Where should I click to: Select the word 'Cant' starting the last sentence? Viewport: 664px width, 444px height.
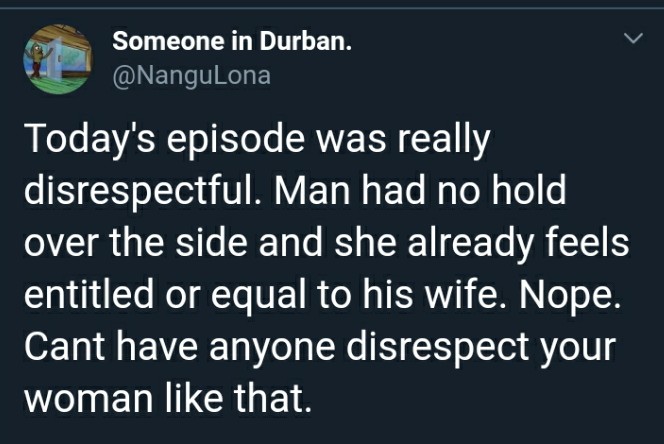(x=66, y=346)
